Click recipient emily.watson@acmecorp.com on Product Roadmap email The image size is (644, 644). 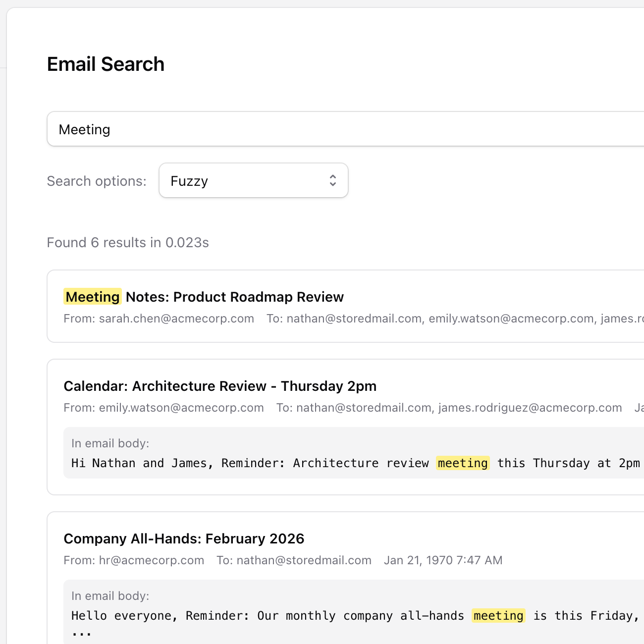click(x=511, y=319)
